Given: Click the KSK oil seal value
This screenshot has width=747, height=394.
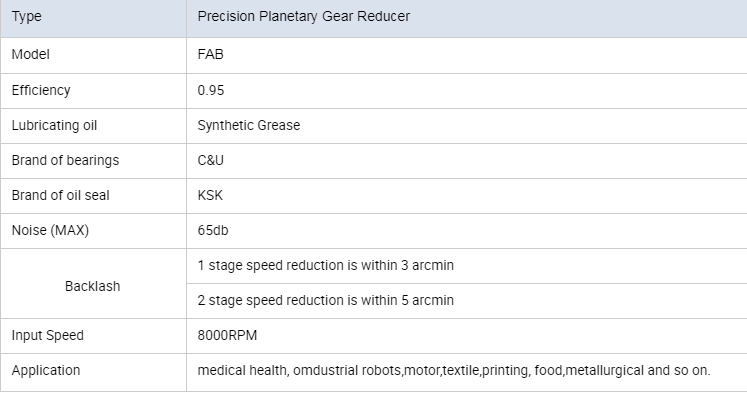Looking at the screenshot, I should tap(210, 195).
